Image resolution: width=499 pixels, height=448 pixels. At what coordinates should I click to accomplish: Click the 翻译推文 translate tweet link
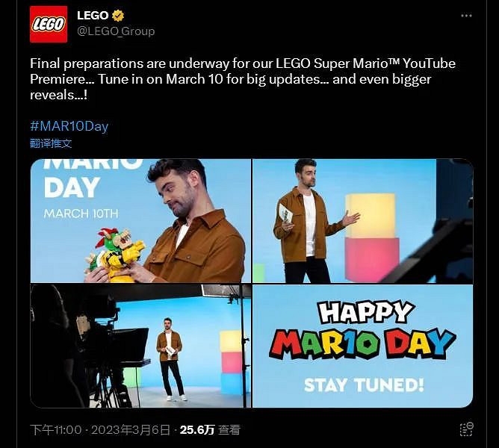point(51,143)
